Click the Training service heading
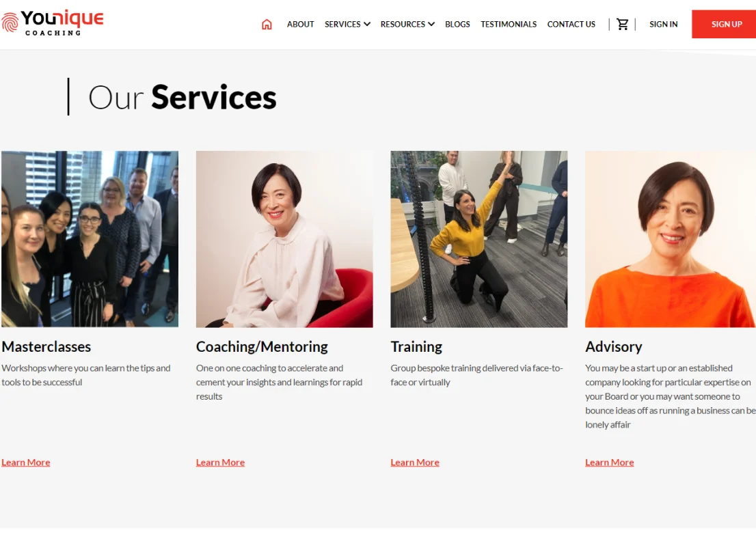756x541 pixels. 416,347
